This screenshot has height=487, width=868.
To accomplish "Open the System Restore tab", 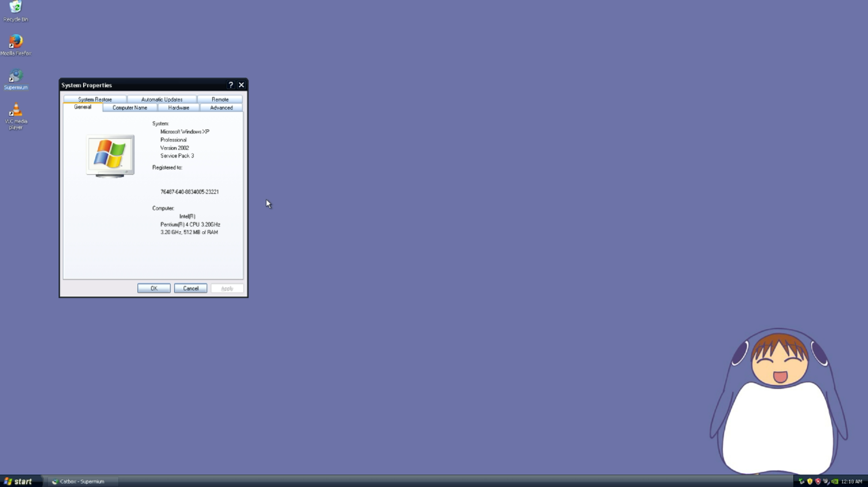I will coord(95,99).
